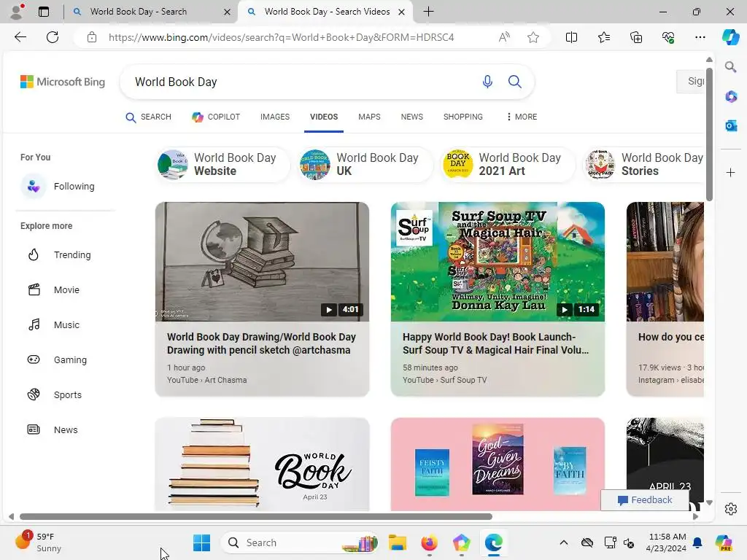Image resolution: width=747 pixels, height=560 pixels.
Task: Switch to the IMAGES tab
Action: coord(275,117)
